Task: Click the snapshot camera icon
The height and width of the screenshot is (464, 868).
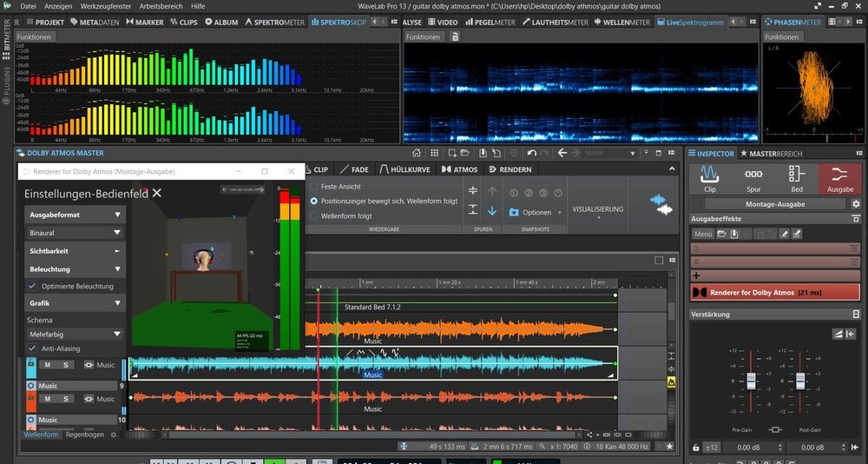Action: coord(514,212)
